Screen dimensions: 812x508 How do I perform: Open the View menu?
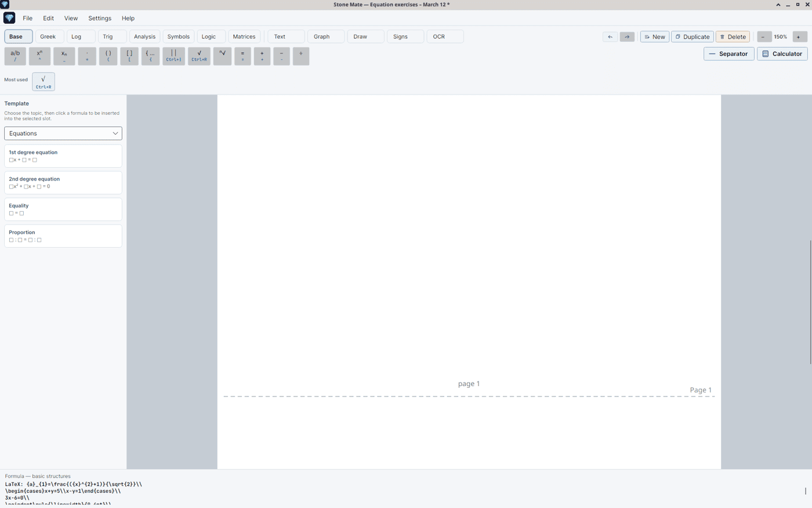71,18
